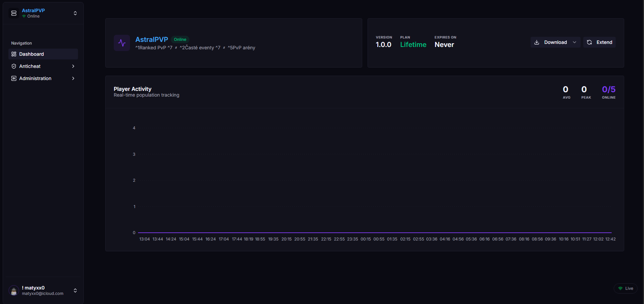Open the Administration navigation item
The image size is (644, 304).
click(x=35, y=78)
